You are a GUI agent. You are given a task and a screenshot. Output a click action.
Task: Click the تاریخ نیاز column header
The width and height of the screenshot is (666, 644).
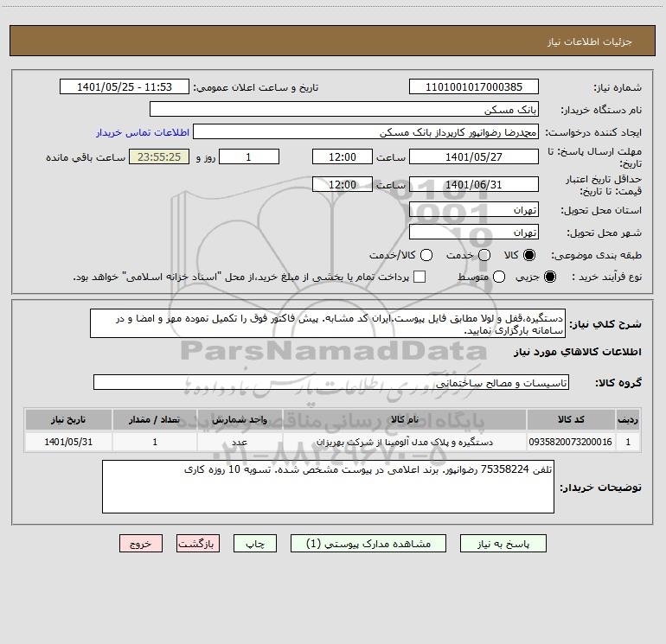click(68, 419)
